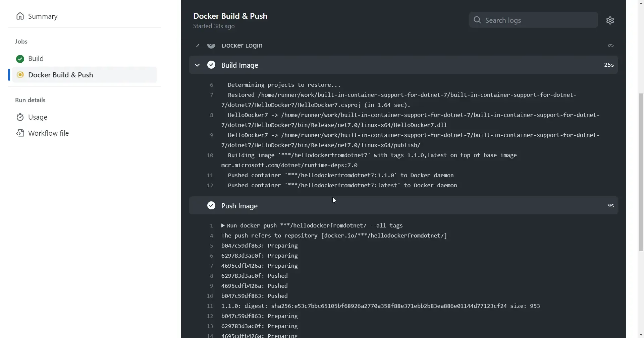Toggle the Docker Login section visibility

point(198,46)
